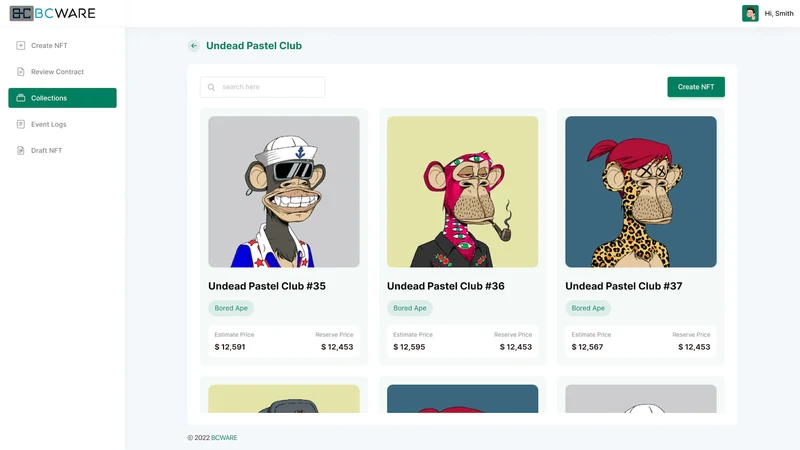Screen dimensions: 800x450
Task: Follow the BCWARE footer link
Action: tap(224, 438)
